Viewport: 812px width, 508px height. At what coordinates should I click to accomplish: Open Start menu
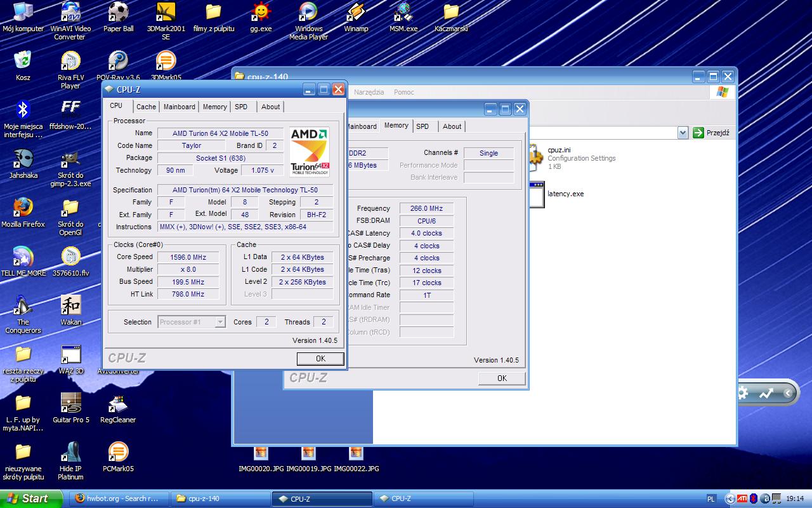click(x=30, y=498)
